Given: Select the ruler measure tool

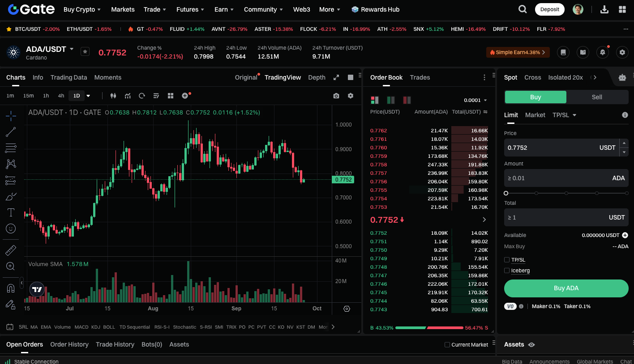Looking at the screenshot, I should pos(11,250).
